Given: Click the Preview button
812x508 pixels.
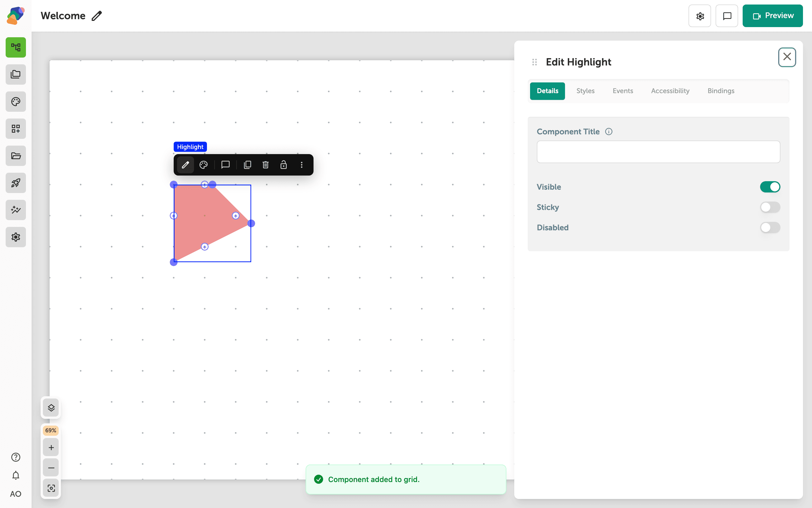Looking at the screenshot, I should 773,16.
